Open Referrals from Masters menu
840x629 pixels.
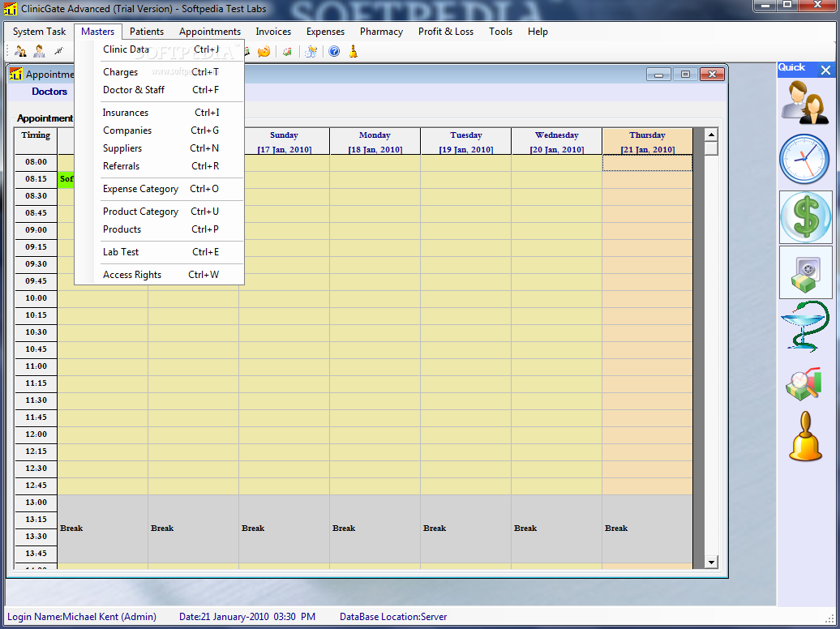160,165
